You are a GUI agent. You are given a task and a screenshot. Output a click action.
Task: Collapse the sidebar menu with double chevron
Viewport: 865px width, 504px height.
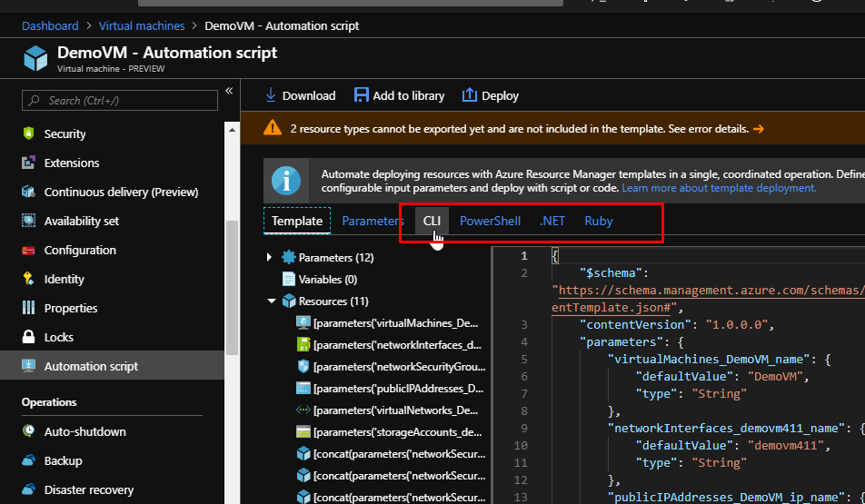230,91
